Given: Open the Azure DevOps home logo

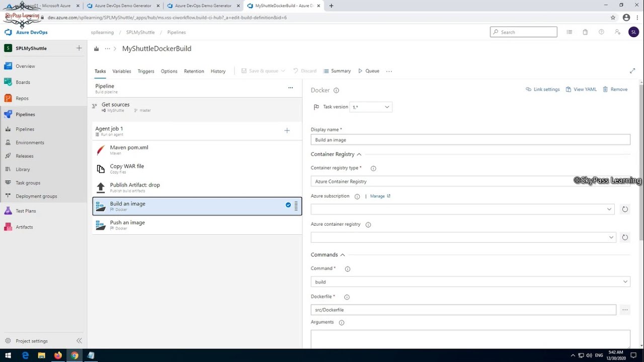Looking at the screenshot, I should [26, 32].
